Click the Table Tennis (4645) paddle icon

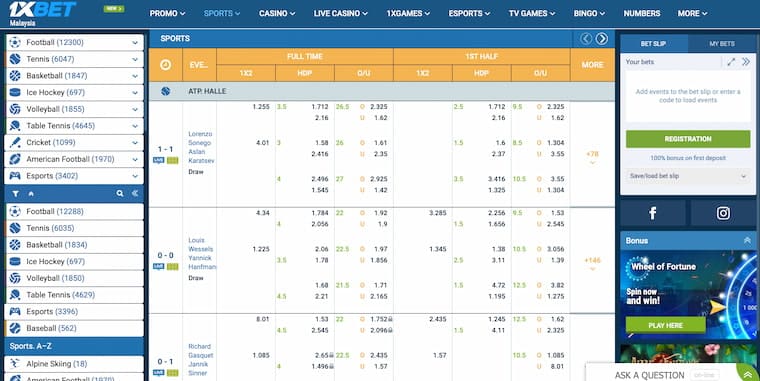[15, 126]
